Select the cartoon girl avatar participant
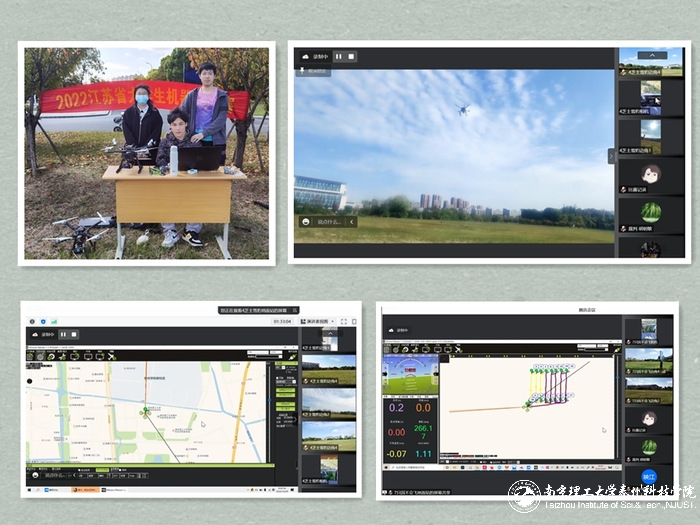The height and width of the screenshot is (525, 700). [651, 172]
